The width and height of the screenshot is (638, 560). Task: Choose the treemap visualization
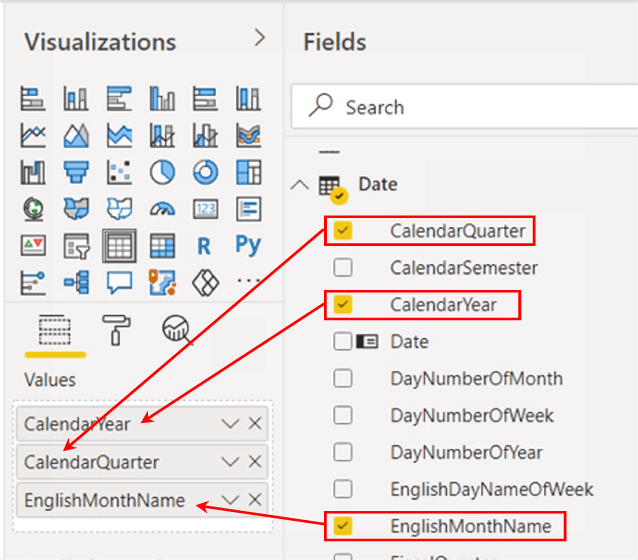[x=248, y=172]
